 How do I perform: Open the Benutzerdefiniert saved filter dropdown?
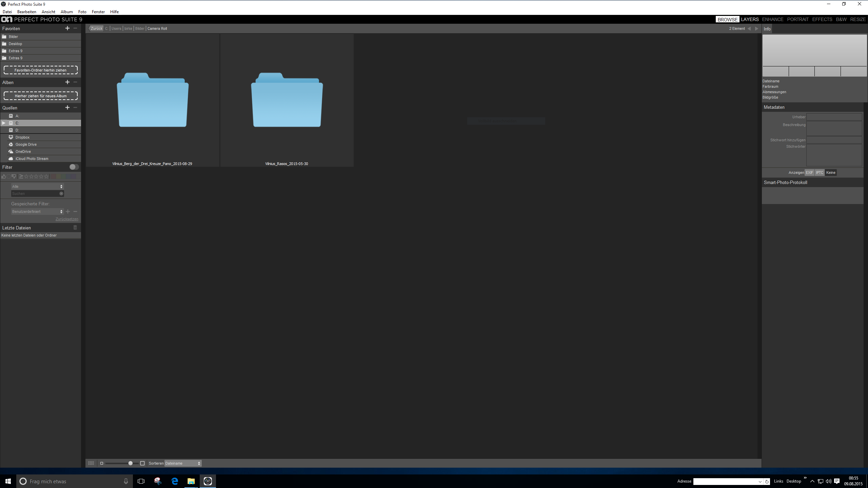coord(37,211)
